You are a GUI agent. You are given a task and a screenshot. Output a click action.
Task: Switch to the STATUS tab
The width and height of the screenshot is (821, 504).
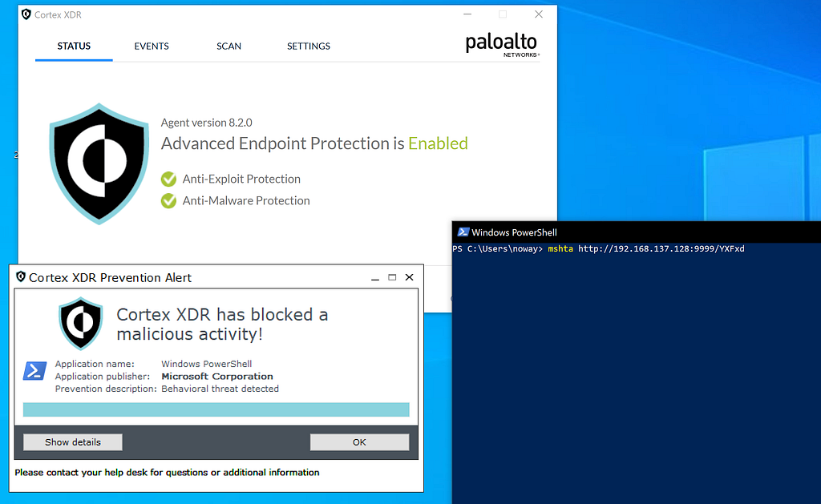click(x=74, y=46)
